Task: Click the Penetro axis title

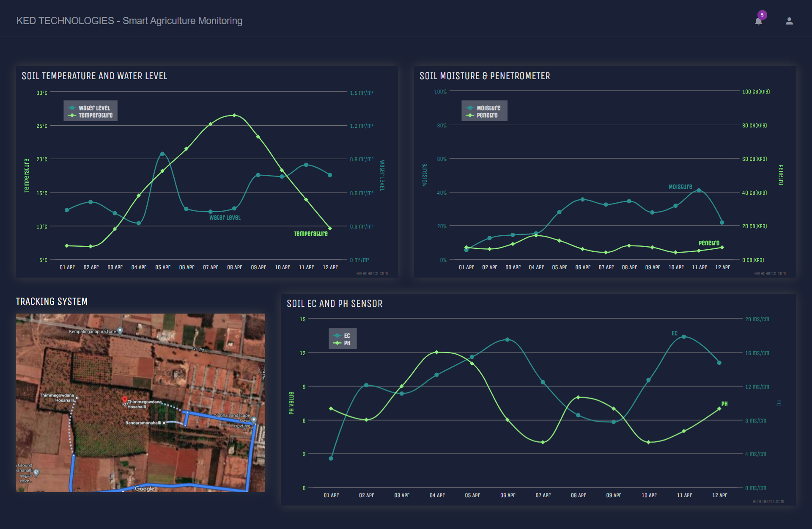Action: pyautogui.click(x=781, y=175)
